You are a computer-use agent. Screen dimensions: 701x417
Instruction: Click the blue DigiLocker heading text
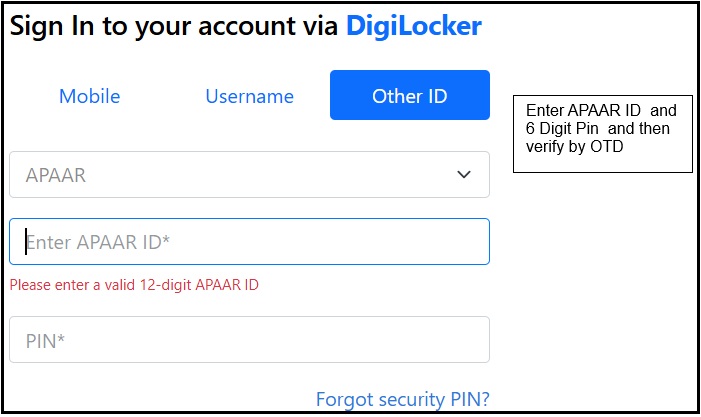(413, 27)
